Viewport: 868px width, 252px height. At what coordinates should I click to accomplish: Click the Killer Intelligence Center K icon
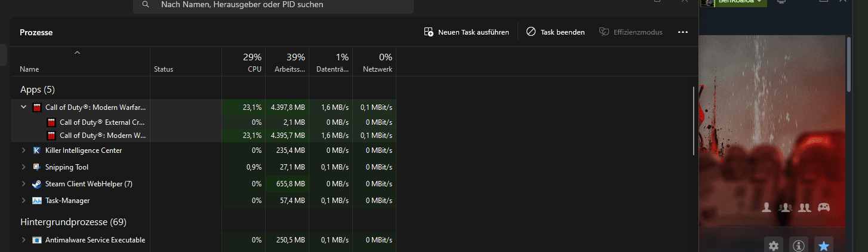pyautogui.click(x=37, y=150)
